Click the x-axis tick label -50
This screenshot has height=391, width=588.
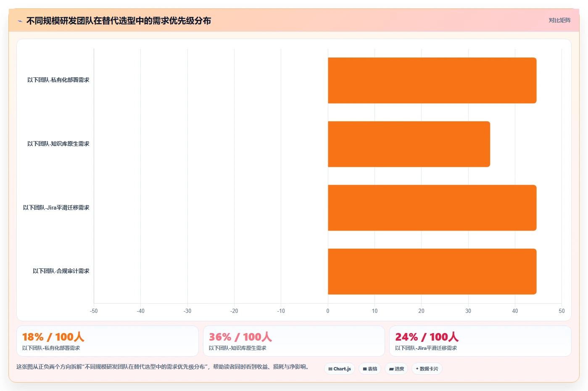(x=94, y=311)
